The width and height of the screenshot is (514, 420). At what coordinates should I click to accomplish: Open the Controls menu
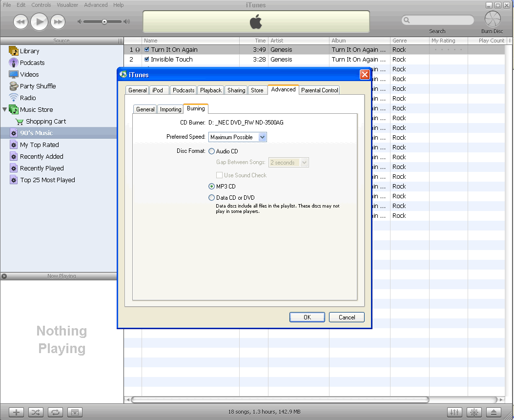(41, 5)
